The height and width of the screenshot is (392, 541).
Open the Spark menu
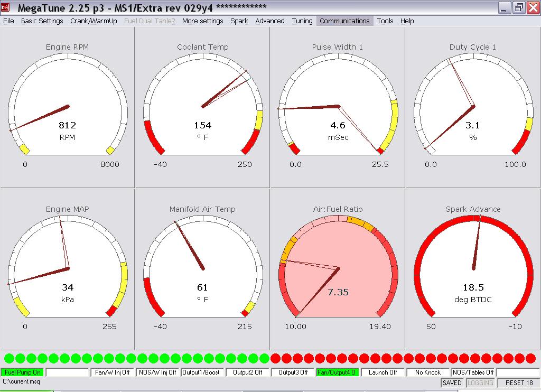tap(239, 21)
